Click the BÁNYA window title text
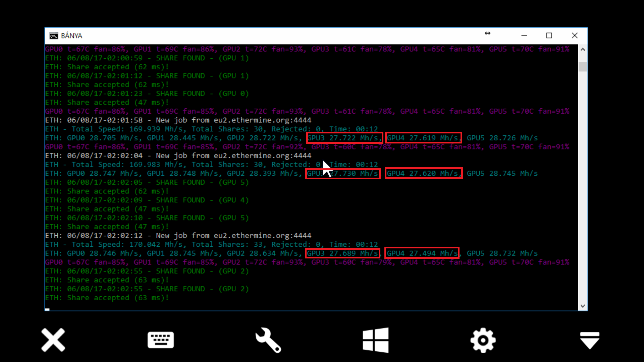Screen dimensions: 644x362 click(x=71, y=36)
